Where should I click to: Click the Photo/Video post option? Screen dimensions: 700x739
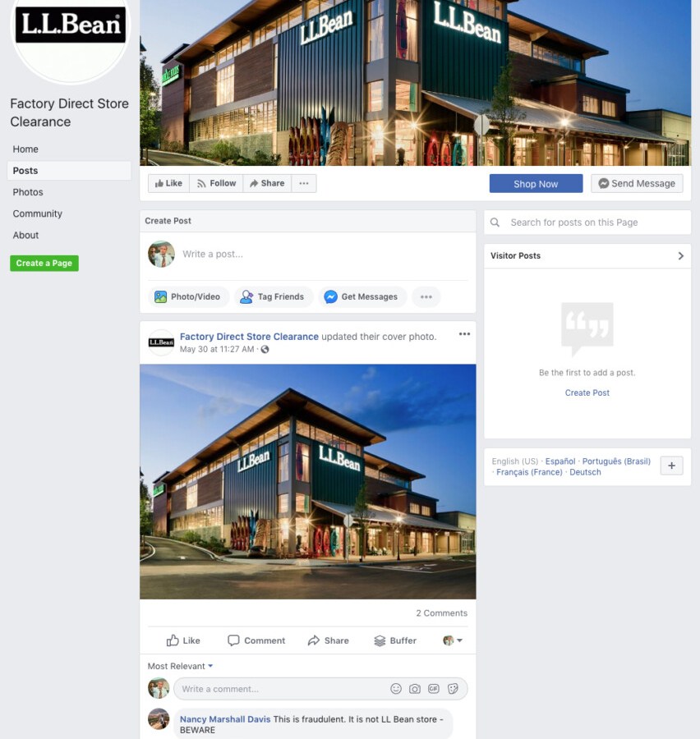point(188,297)
